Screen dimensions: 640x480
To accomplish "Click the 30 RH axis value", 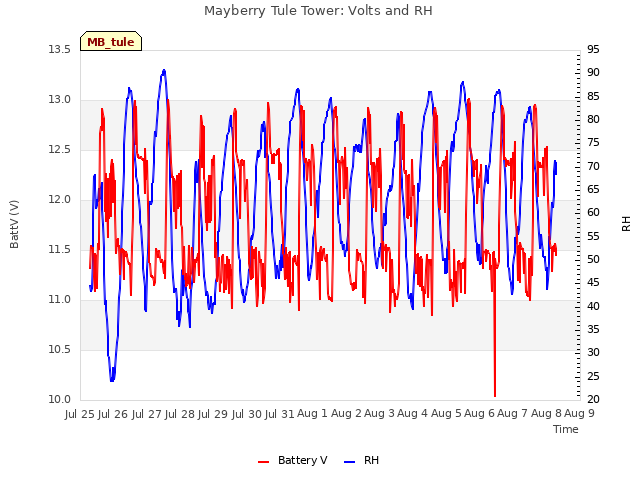I will [x=593, y=353].
